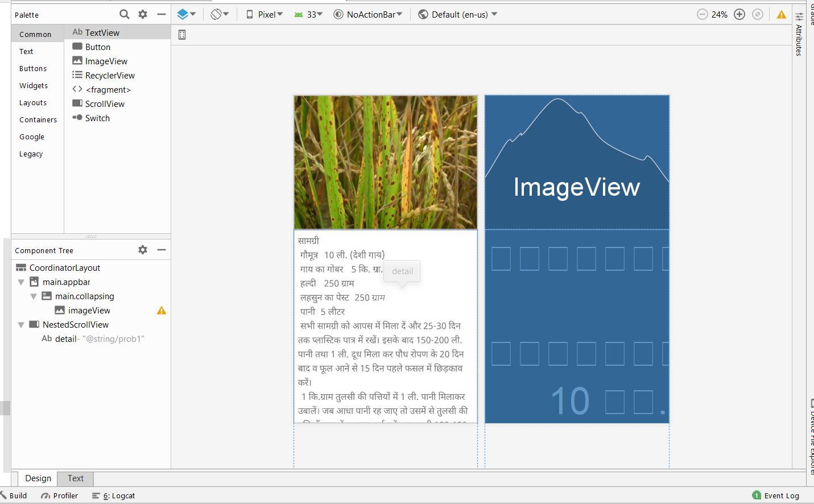Screen dimensions: 814x504
Task: Pick <fragment> from the palette
Action: [x=118, y=89]
